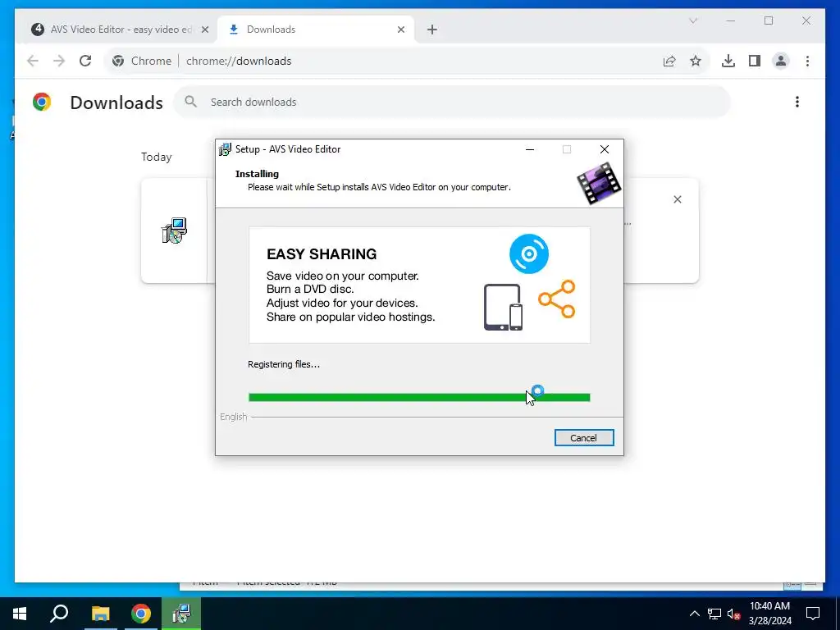Bookmark this page with the star icon
The width and height of the screenshot is (840, 630).
(696, 61)
